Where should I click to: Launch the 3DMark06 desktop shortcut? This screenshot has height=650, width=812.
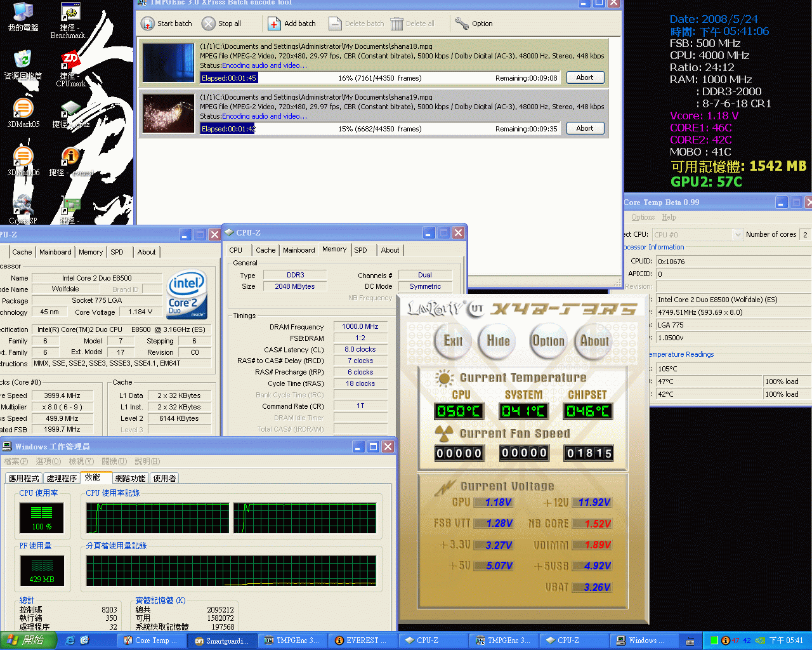(23, 161)
